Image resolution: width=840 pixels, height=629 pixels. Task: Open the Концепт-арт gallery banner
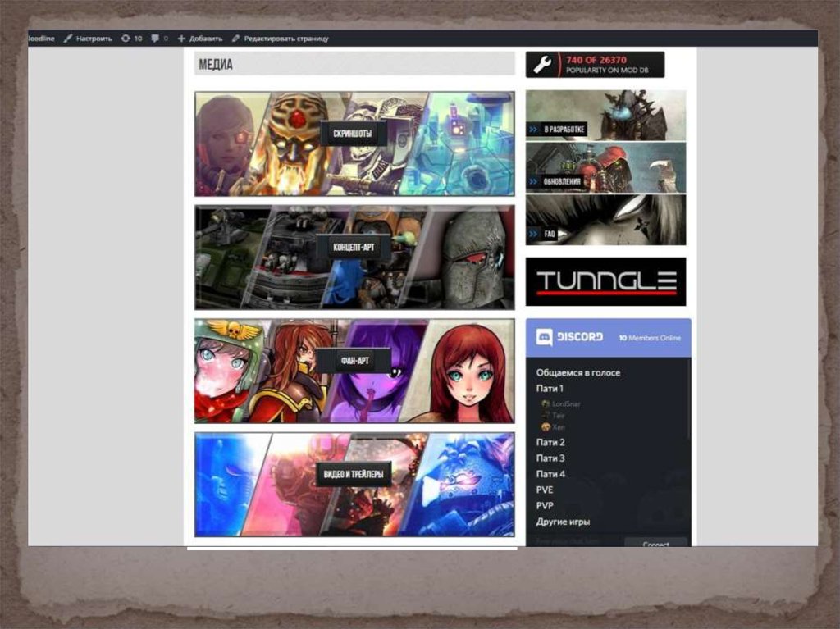[x=354, y=258]
